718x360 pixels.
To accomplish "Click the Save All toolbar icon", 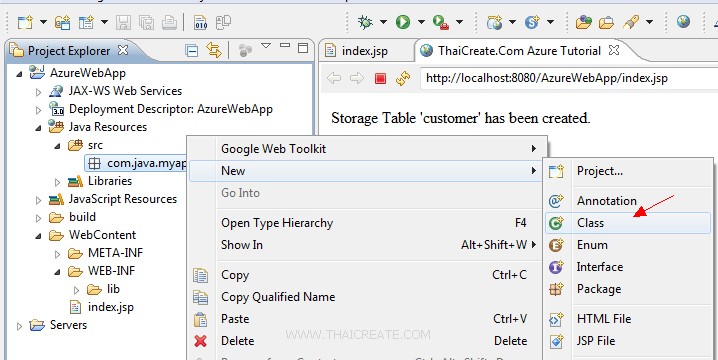I will pos(146,22).
